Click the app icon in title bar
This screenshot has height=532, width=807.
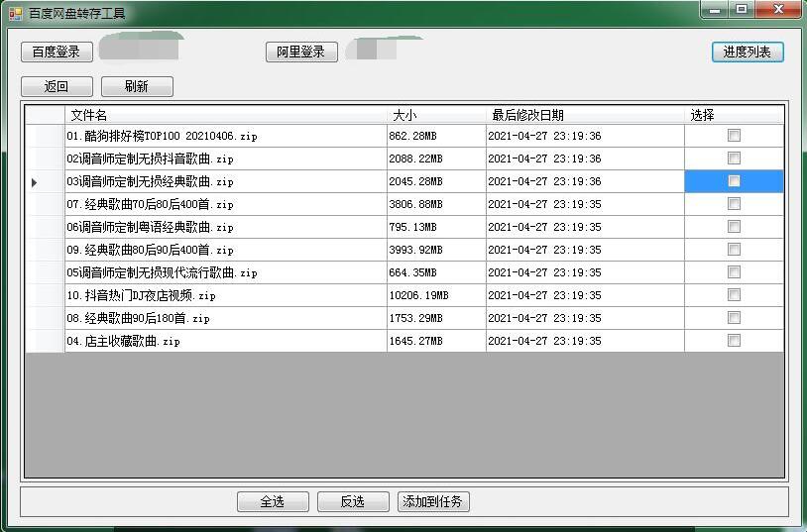tap(15, 14)
